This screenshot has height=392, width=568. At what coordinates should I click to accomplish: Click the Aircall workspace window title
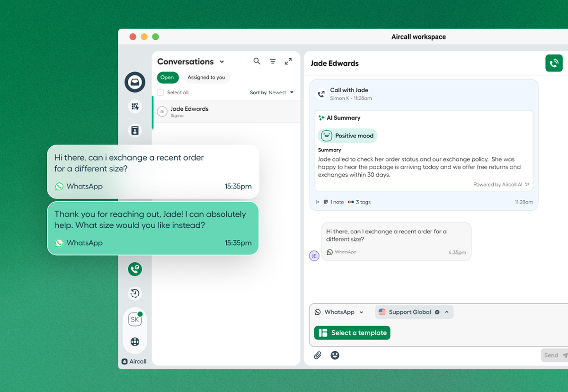[x=418, y=37]
